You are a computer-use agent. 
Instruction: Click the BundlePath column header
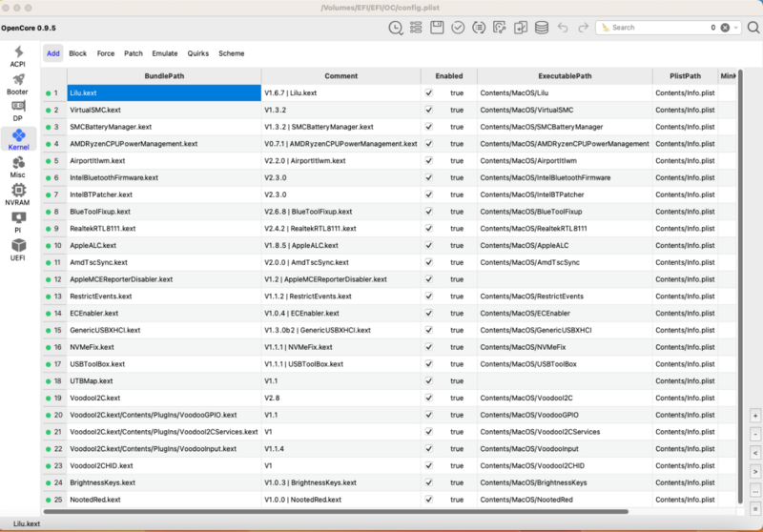[164, 76]
